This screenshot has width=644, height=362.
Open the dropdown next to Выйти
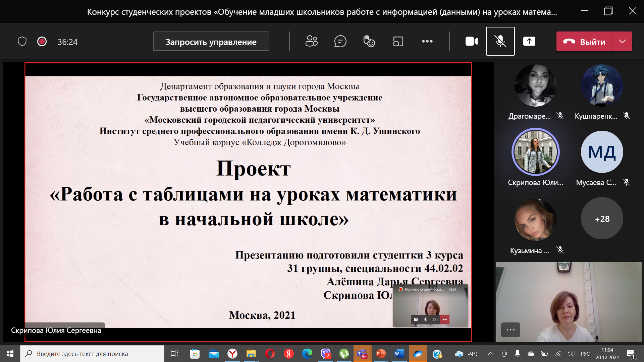(x=623, y=41)
